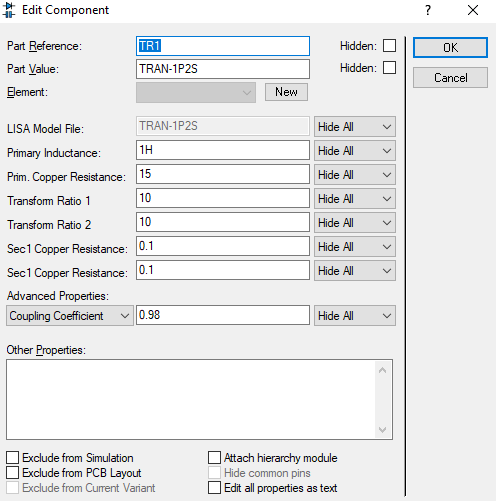Image resolution: width=496 pixels, height=501 pixels.
Task: Click the help question mark icon
Action: click(x=428, y=10)
